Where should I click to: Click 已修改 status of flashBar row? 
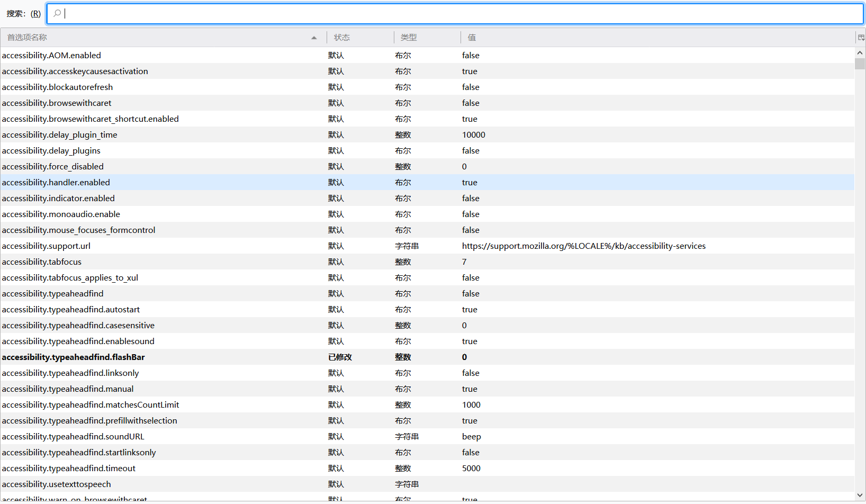click(340, 357)
